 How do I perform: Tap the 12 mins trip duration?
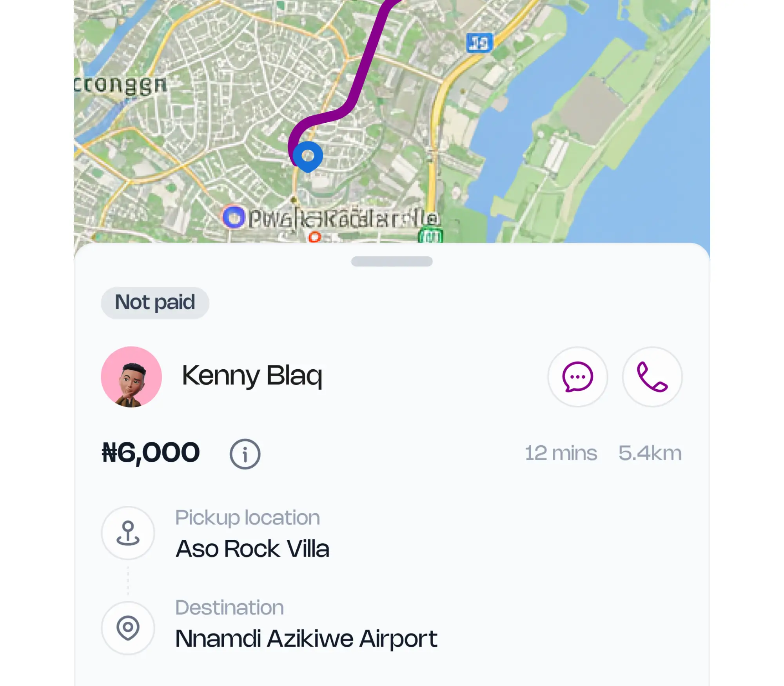click(561, 453)
